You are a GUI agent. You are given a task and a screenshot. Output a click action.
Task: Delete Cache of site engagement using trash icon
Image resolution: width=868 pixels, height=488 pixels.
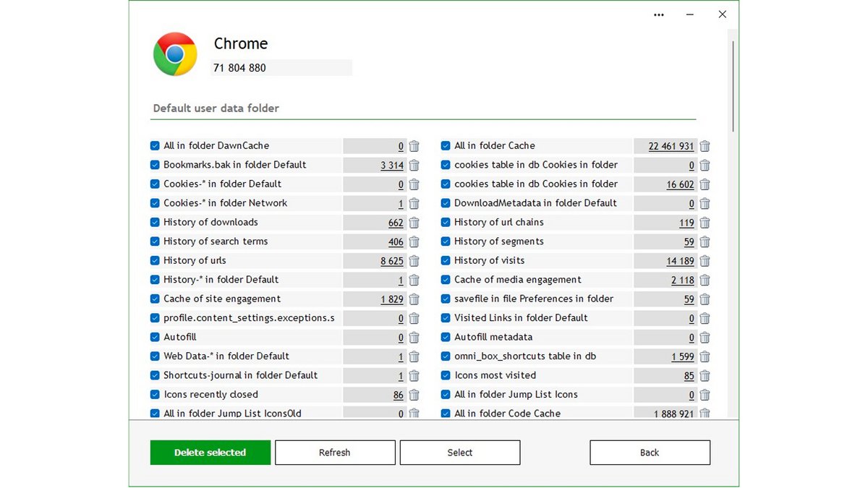(413, 299)
